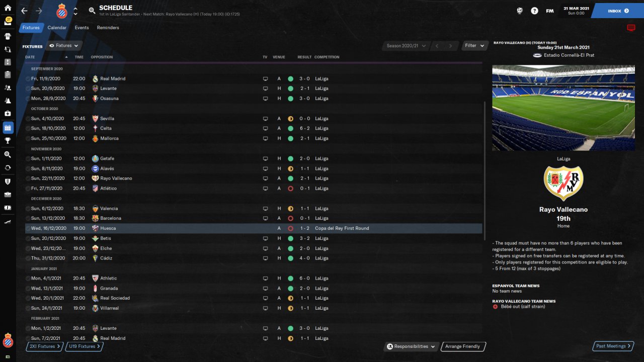The width and height of the screenshot is (644, 362).
Task: Go back with the left arrow
Action: click(24, 11)
